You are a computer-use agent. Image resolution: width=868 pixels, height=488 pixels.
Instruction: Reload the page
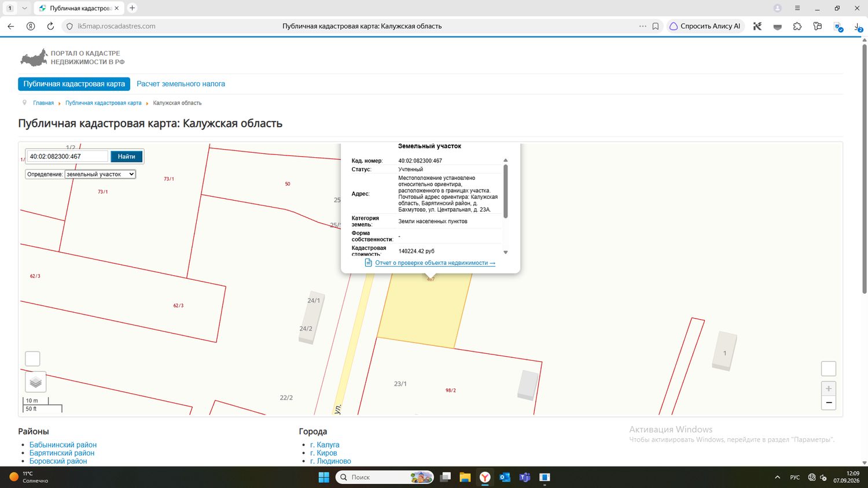tap(50, 26)
